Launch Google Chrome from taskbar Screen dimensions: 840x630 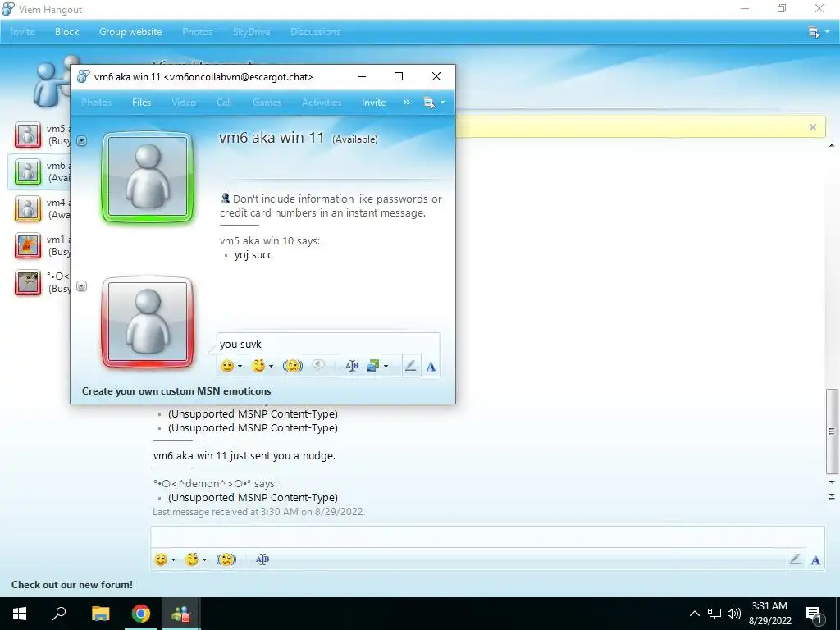click(141, 614)
